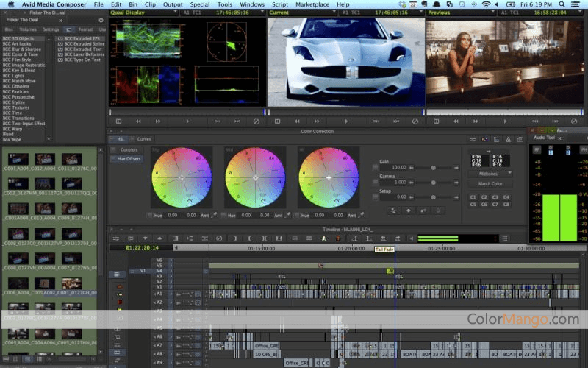Screen dimensions: 588x368
Task: Click the Shadows eyedropper icon
Action: [214, 216]
